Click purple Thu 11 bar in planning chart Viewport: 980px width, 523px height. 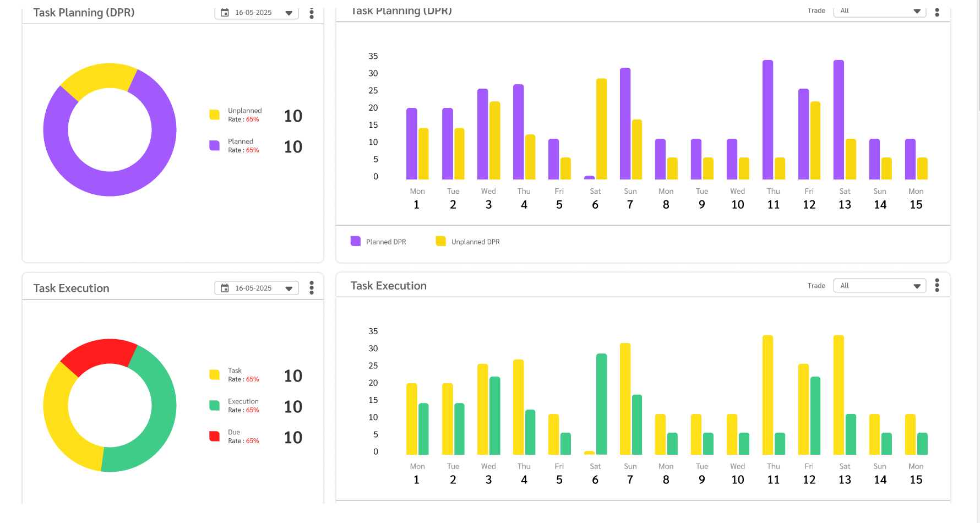tap(767, 119)
